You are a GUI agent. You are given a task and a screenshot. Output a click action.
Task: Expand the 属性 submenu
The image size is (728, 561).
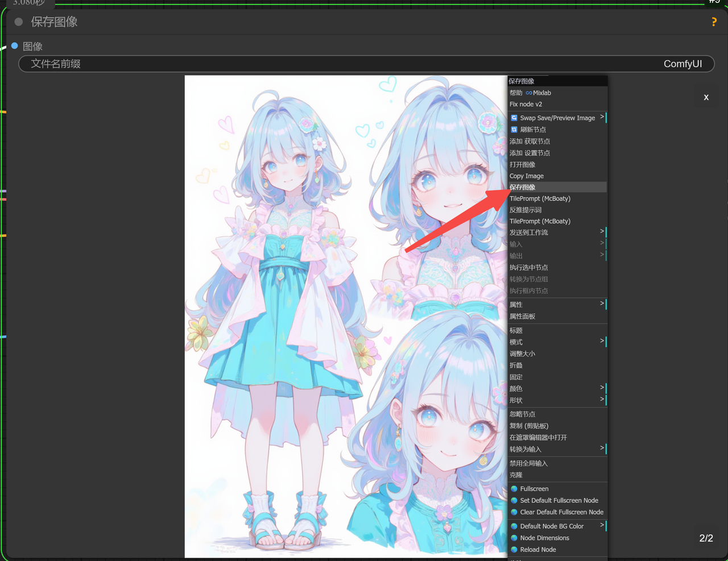tap(557, 305)
